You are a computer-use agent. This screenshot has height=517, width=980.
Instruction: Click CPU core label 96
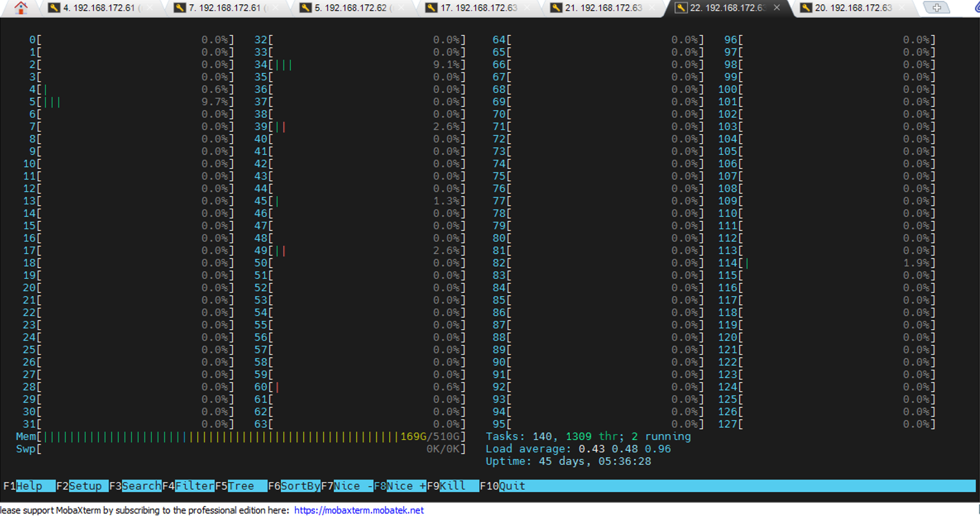tap(731, 40)
